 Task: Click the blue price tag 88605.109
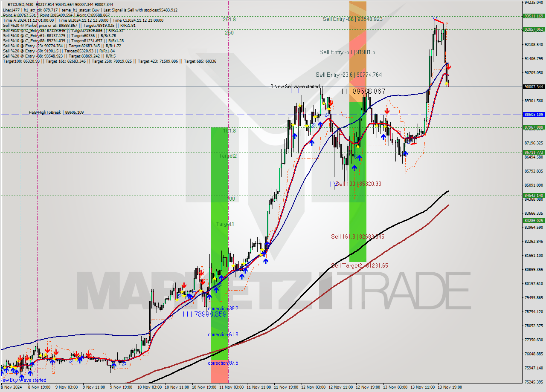(533, 115)
